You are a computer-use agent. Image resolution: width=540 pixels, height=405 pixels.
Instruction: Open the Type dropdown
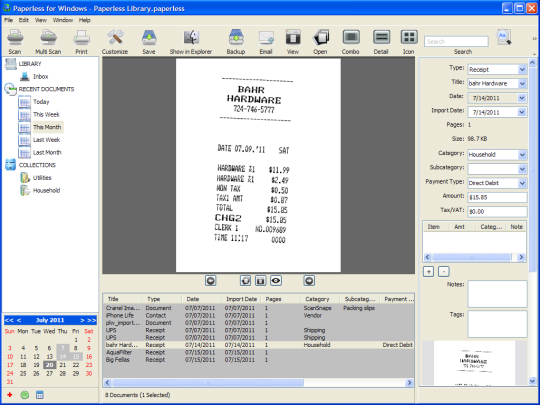(x=522, y=70)
